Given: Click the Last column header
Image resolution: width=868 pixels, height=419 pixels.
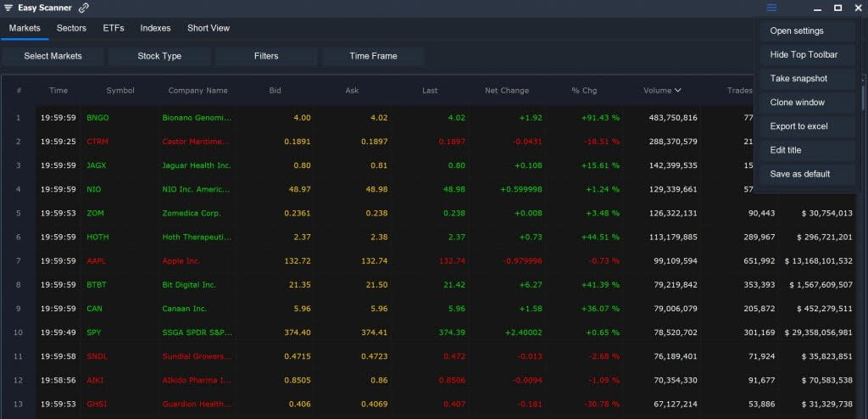Looking at the screenshot, I should [x=430, y=91].
